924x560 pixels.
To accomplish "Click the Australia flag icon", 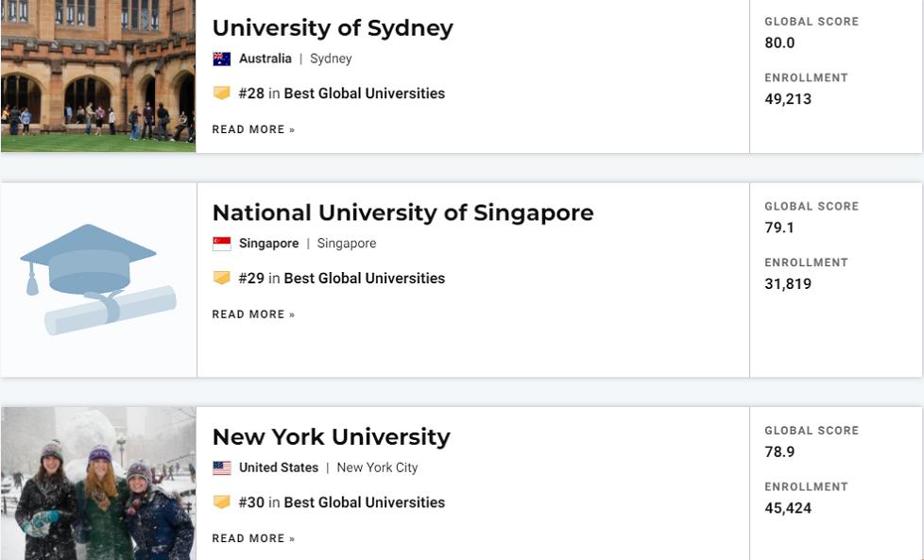I will pyautogui.click(x=222, y=59).
